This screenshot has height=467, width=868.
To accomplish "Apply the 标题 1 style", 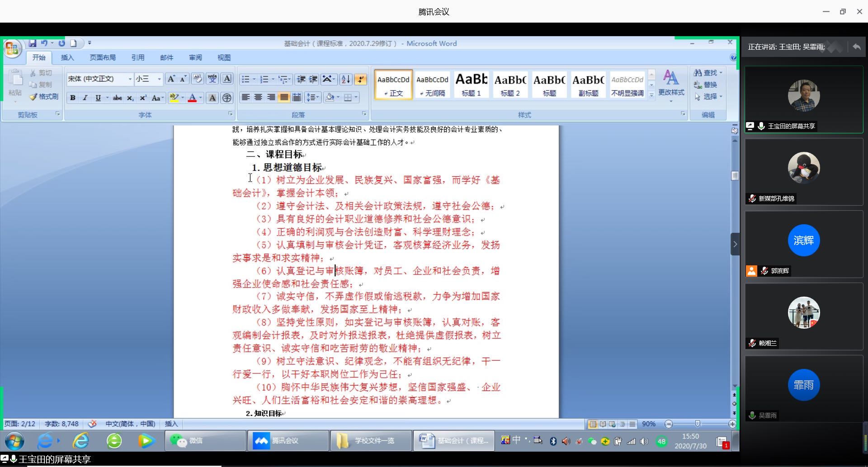I will click(x=471, y=85).
